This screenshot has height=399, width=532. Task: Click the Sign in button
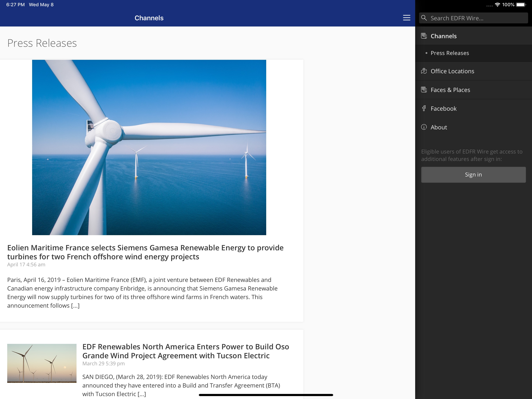(x=473, y=175)
